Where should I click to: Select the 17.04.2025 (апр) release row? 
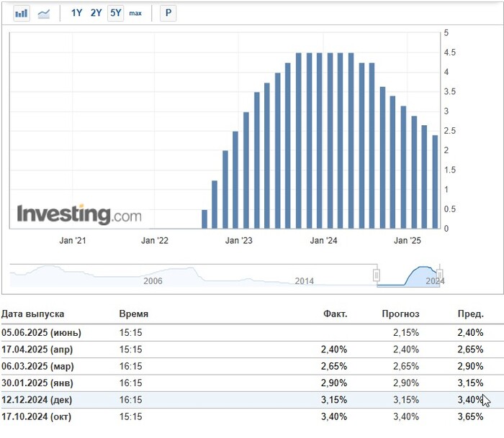coord(252,349)
